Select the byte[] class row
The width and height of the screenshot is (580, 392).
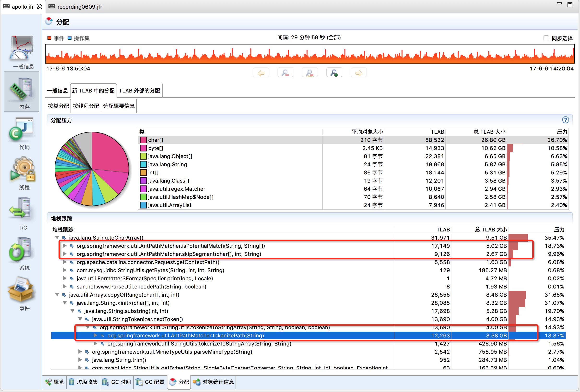point(353,148)
